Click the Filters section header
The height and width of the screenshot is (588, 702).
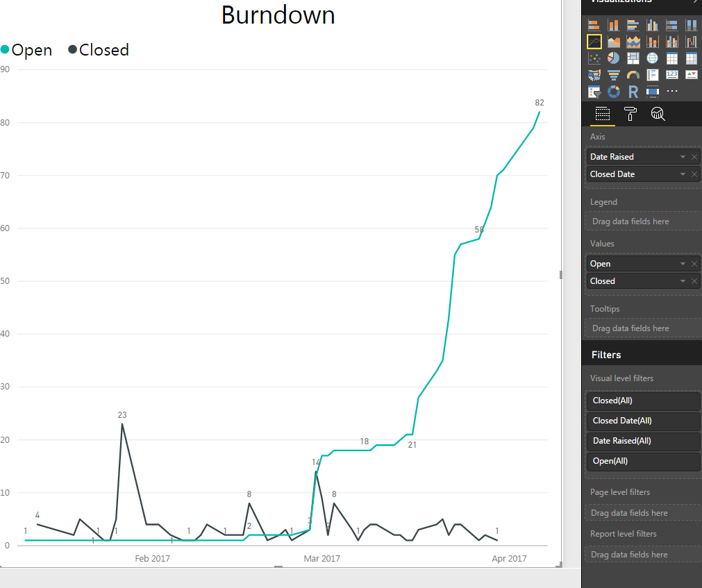click(606, 355)
